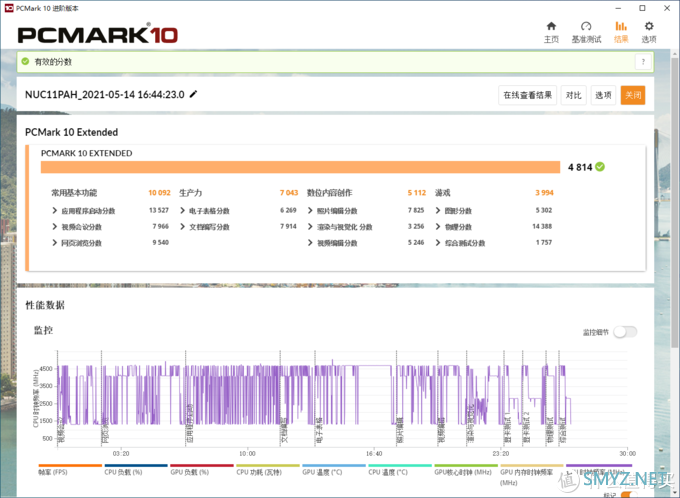This screenshot has height=498, width=680.
Task: Minimize the PCMark 10 window
Action: tap(618, 8)
